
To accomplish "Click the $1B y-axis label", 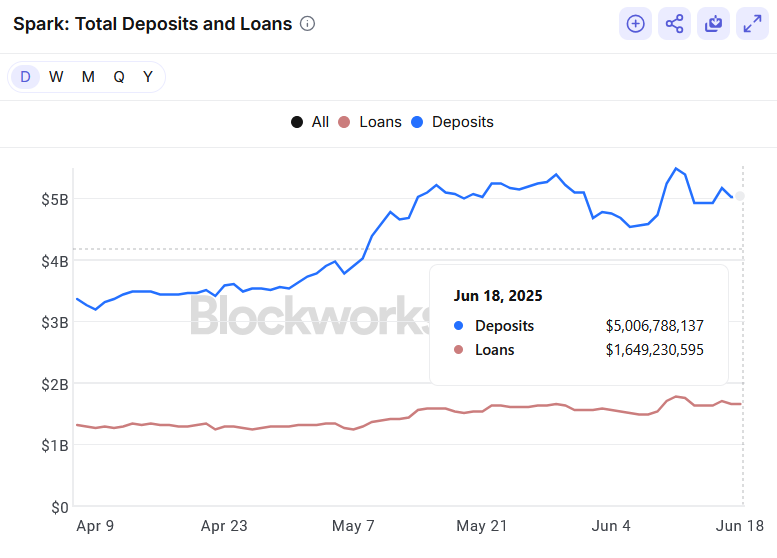I will pyautogui.click(x=55, y=446).
